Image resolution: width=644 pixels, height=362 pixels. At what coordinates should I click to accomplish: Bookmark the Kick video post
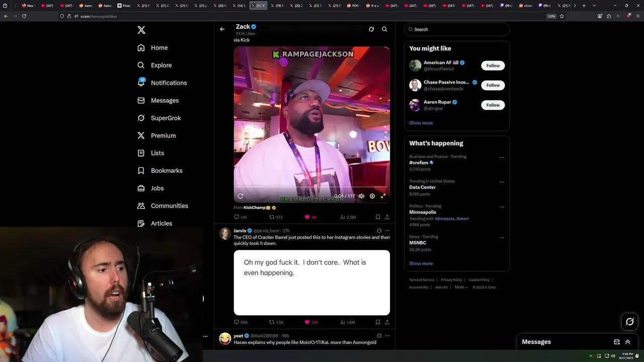click(378, 217)
